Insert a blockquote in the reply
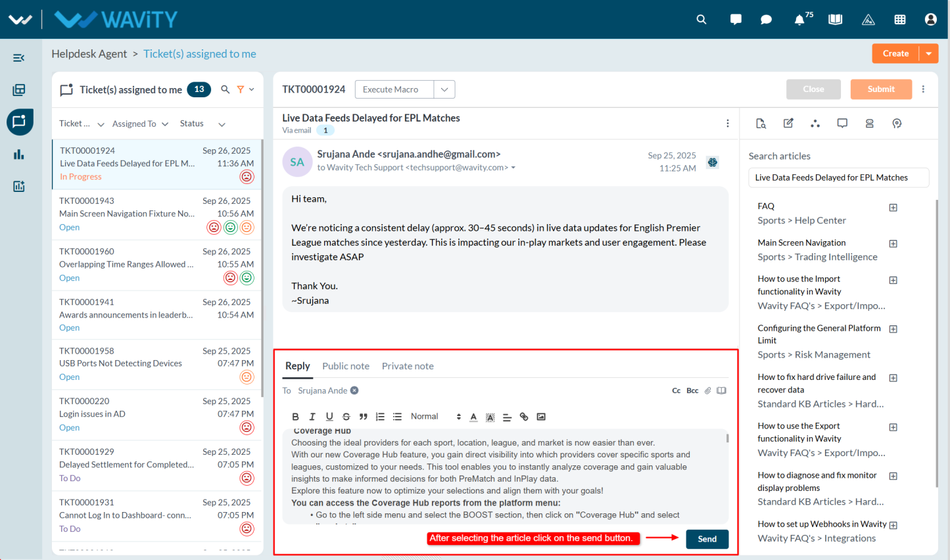Viewport: 950px width, 560px height. [x=363, y=417]
